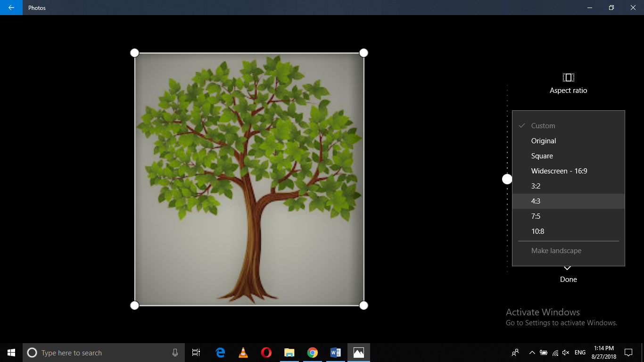This screenshot has height=362, width=644.
Task: Start Cortana voice search with microphone icon
Action: click(175, 352)
